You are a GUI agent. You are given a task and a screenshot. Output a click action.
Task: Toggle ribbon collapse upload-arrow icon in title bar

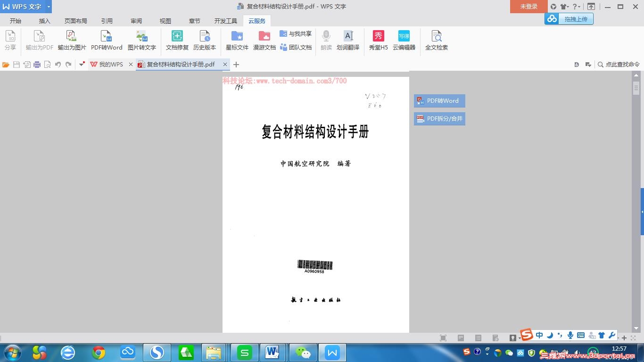591,7
